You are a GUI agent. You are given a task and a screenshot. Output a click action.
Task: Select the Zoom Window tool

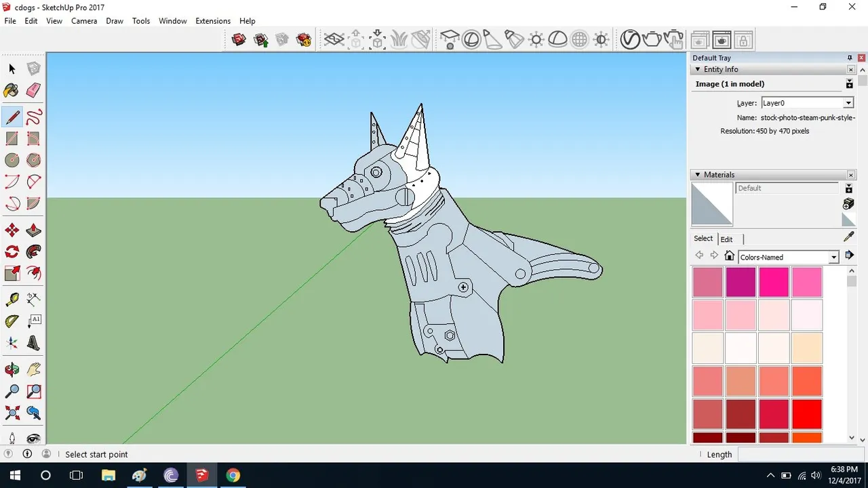tap(34, 392)
